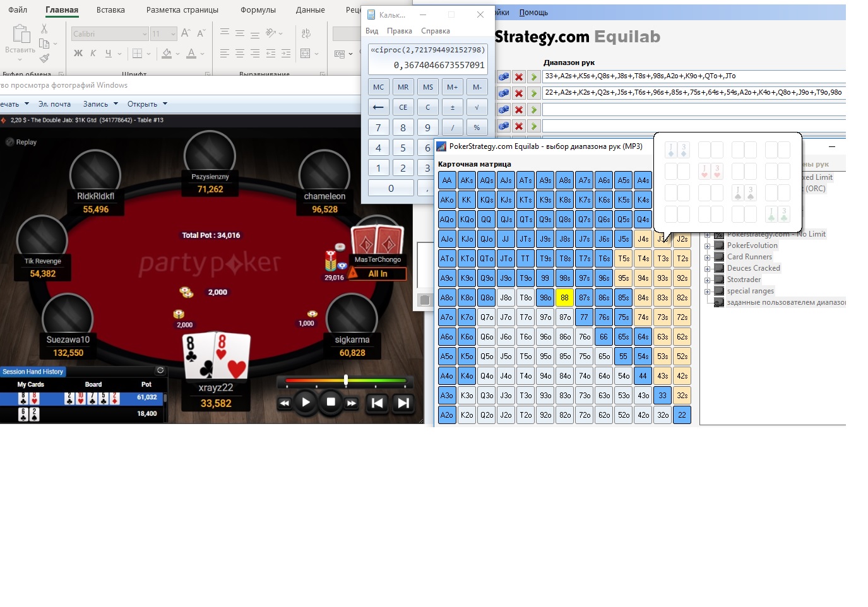Expand the Deuces Cracked tree node
This screenshot has height=607, width=868.
(708, 269)
